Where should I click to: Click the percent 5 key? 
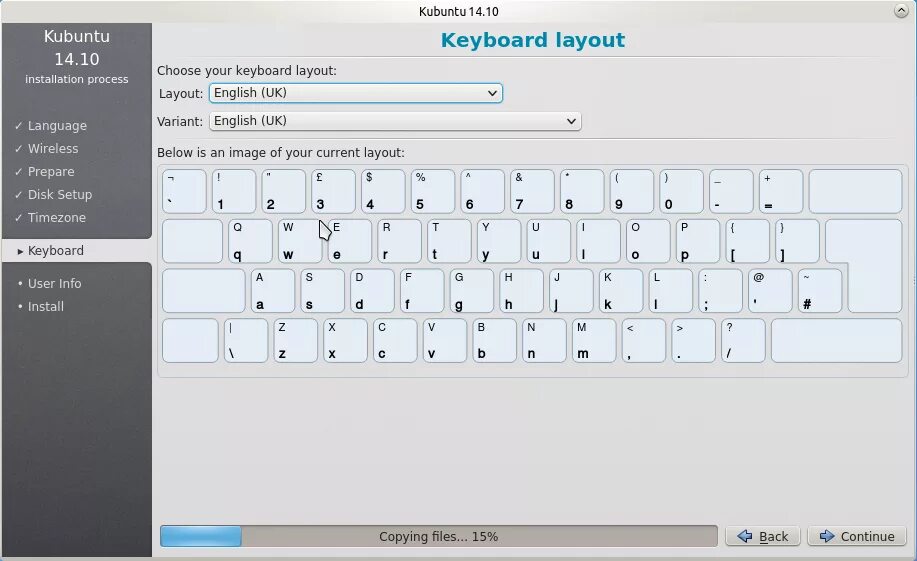coord(433,191)
